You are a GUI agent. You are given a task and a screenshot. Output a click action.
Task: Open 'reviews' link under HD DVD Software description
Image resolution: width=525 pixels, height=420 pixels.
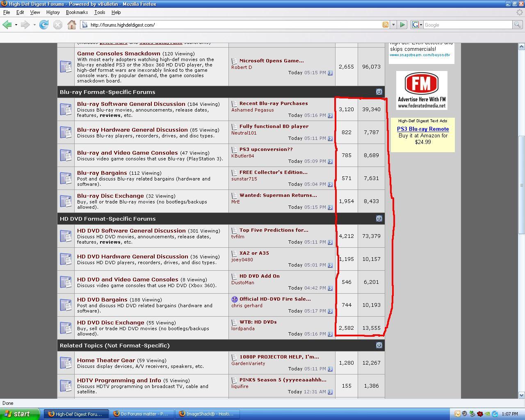point(110,242)
